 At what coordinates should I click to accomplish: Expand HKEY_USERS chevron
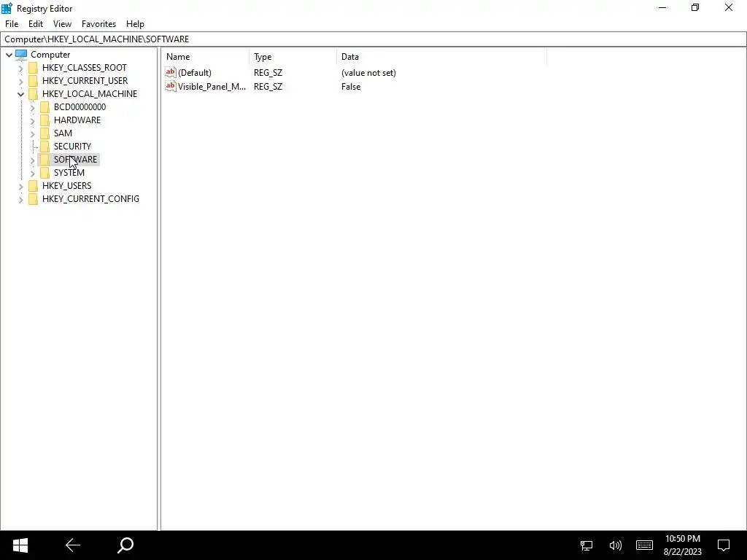(20, 186)
